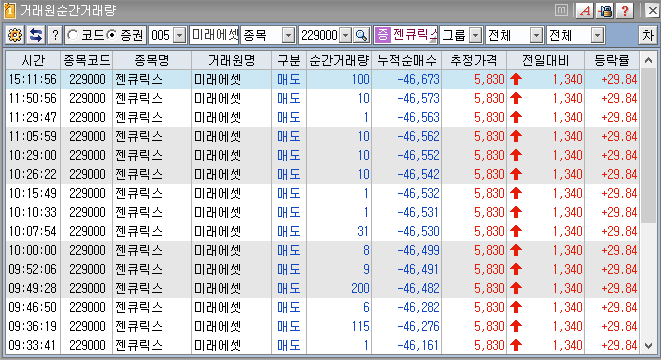Click cumulative net value -46,161
This screenshot has height=360, width=661.
418,345
